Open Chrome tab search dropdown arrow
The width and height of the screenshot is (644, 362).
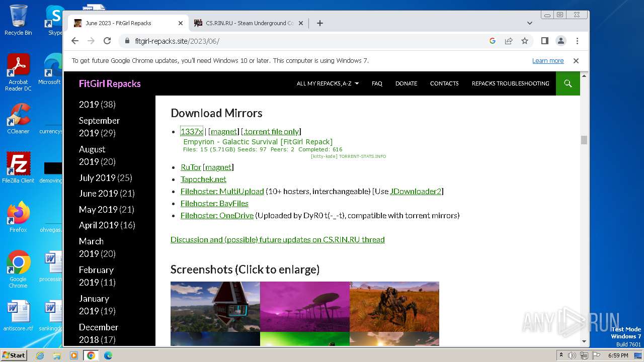529,23
